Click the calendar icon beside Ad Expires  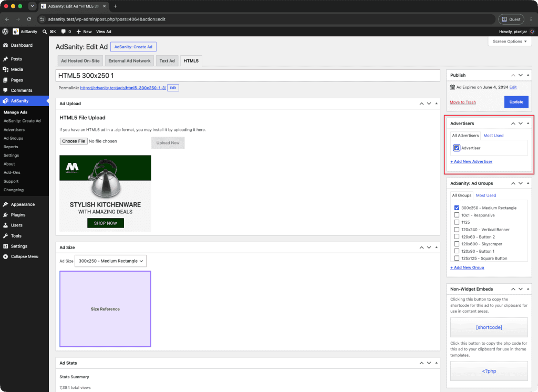click(x=452, y=87)
